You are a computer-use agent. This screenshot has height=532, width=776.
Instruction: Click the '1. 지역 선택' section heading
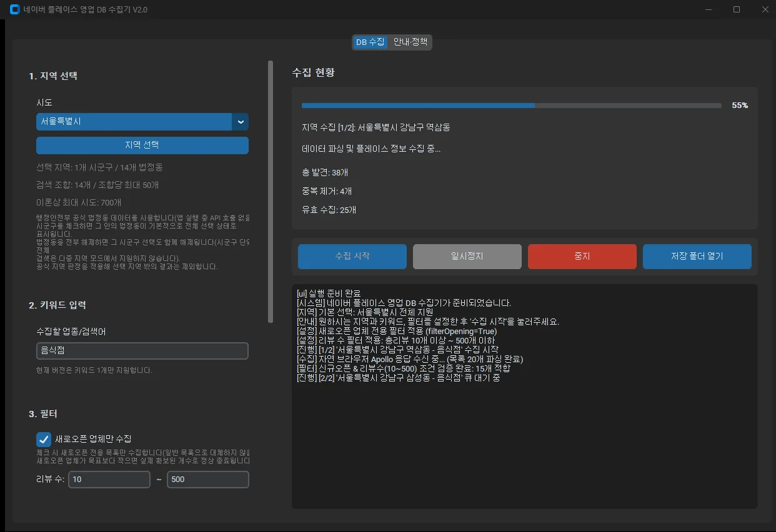pos(53,76)
